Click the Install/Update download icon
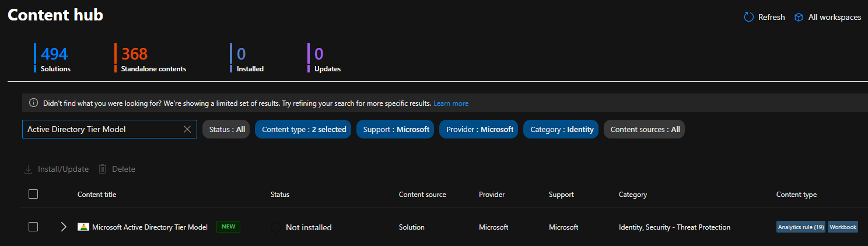The height and width of the screenshot is (246, 868). [x=28, y=169]
